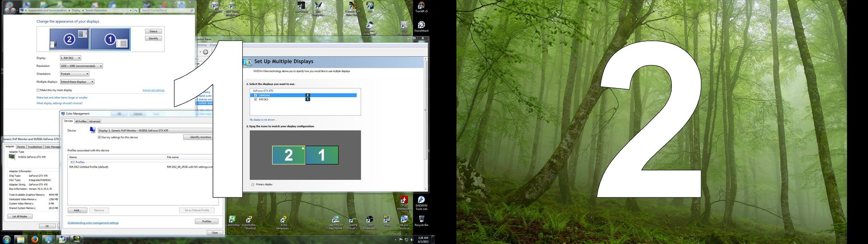The height and width of the screenshot is (244, 868).
Task: Open the Resolution 1920 × 1080 dropdown
Action: coord(81,66)
